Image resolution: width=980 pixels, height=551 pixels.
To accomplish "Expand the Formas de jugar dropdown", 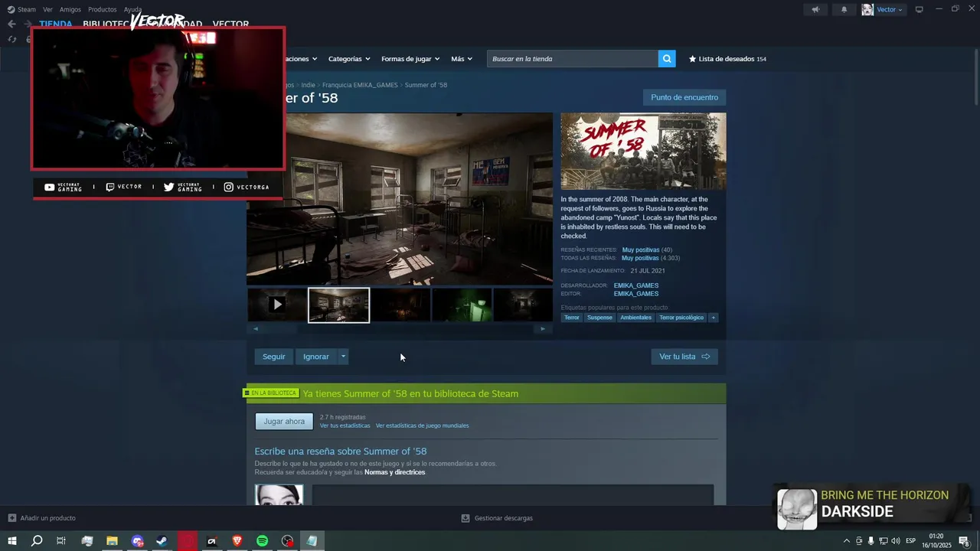I will pos(410,59).
